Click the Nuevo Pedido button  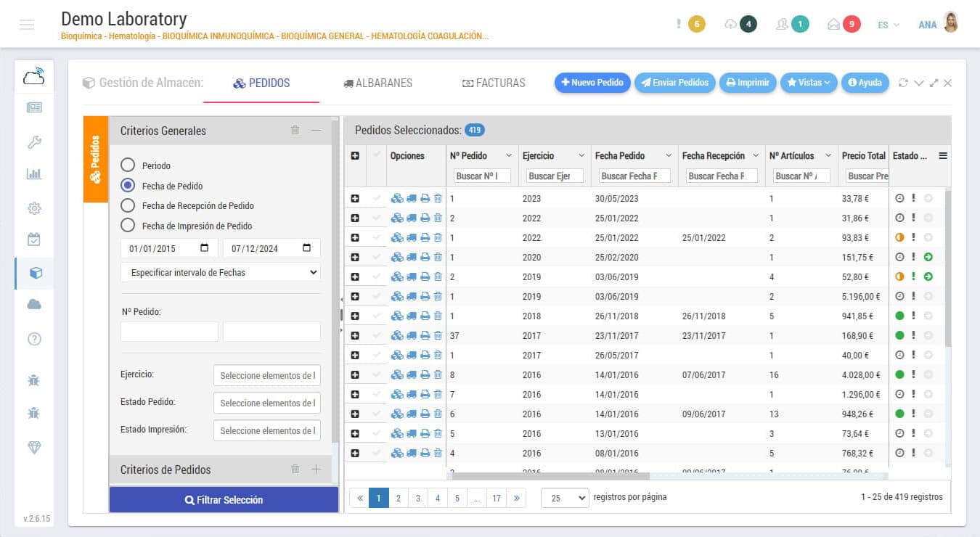click(592, 83)
